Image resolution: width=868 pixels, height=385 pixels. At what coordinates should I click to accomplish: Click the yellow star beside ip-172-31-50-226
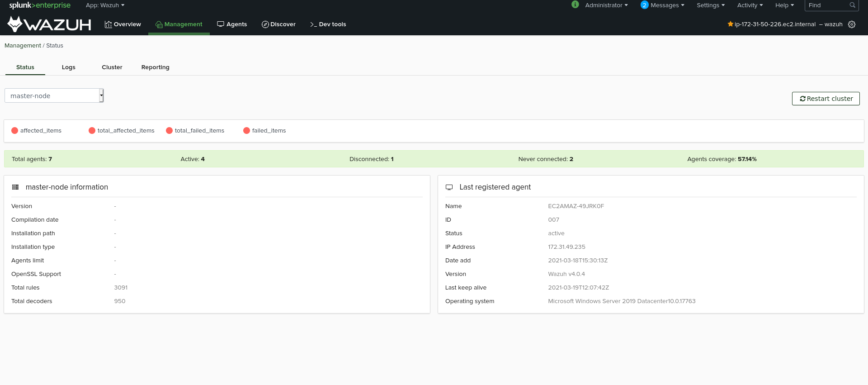[730, 24]
